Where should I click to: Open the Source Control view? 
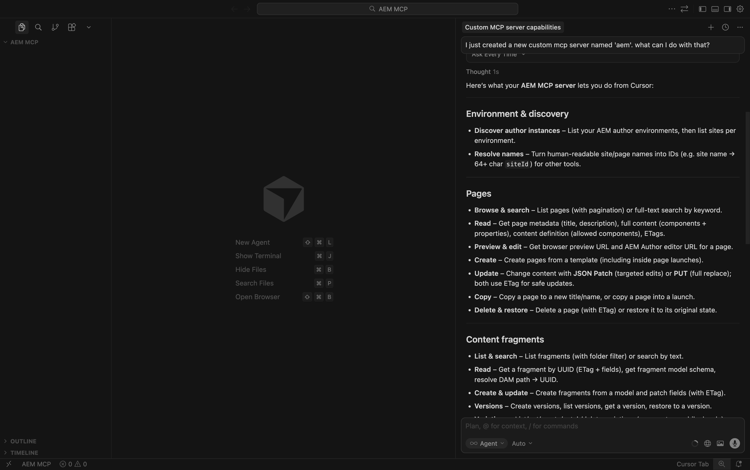click(55, 27)
